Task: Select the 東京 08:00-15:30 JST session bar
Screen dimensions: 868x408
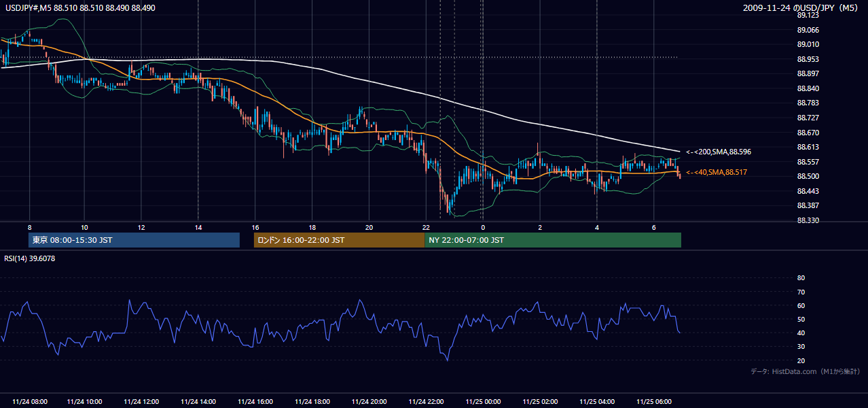Action: (134, 240)
